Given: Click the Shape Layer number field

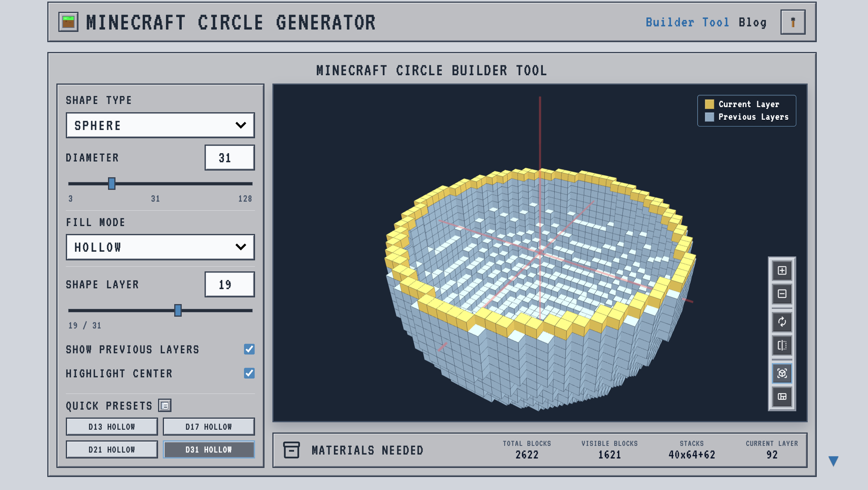Looking at the screenshot, I should (x=230, y=284).
